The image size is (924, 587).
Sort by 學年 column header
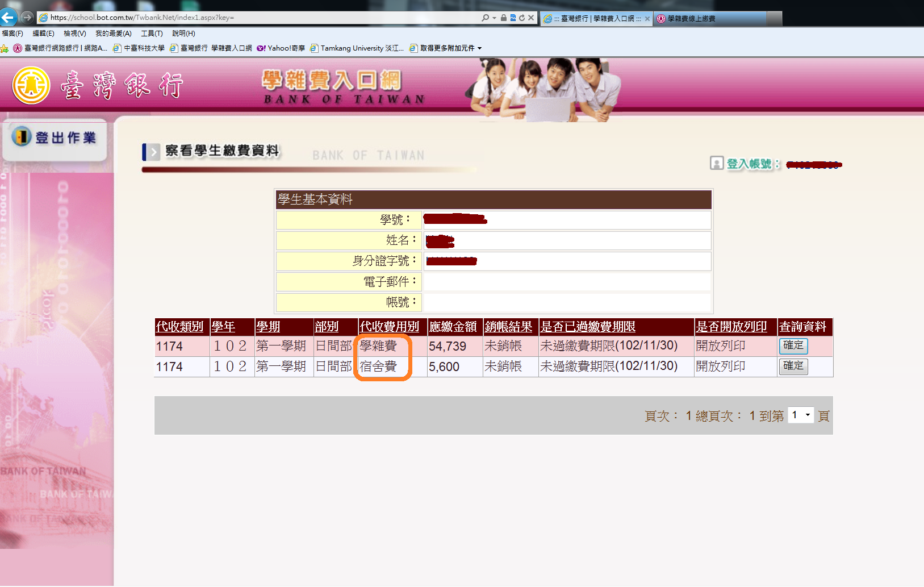(x=223, y=327)
